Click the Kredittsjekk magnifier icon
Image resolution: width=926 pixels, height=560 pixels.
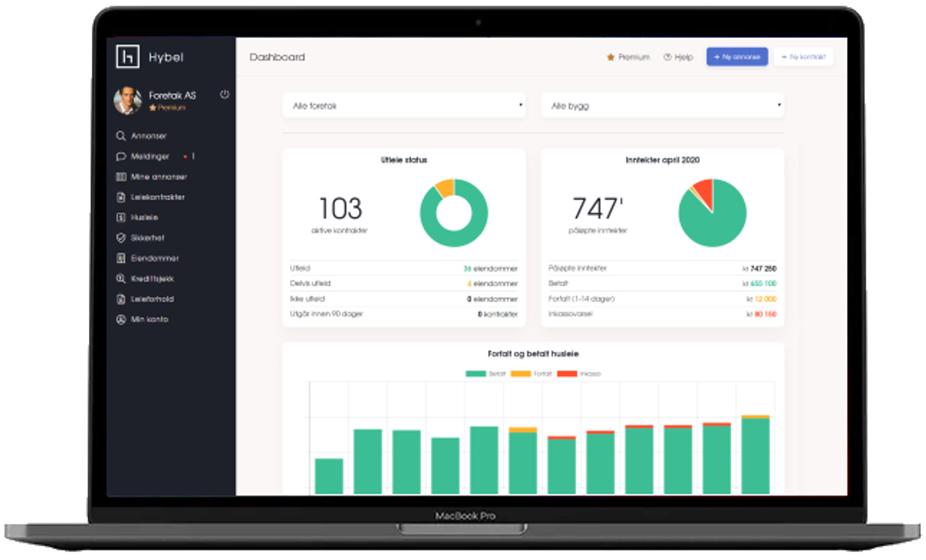[x=121, y=279]
